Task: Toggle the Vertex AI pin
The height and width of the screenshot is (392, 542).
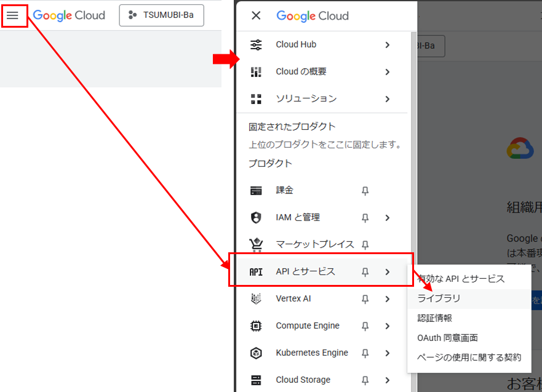Action: tap(365, 299)
